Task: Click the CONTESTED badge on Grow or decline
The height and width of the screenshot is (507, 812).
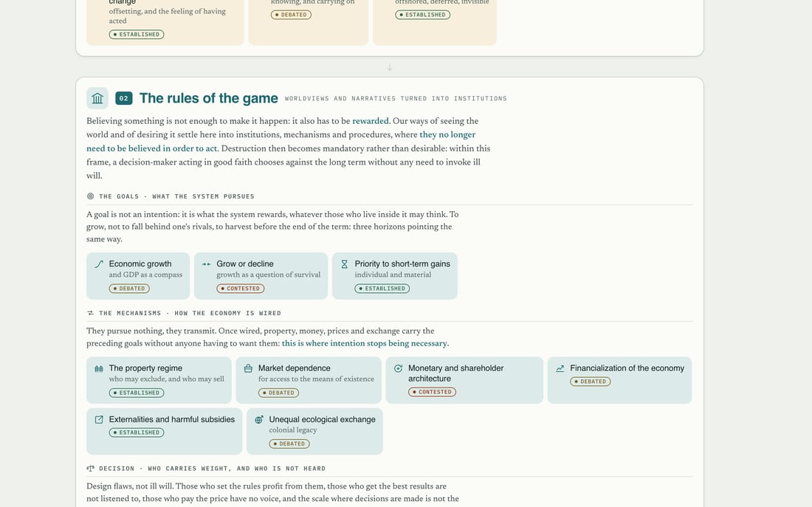Action: (x=241, y=289)
